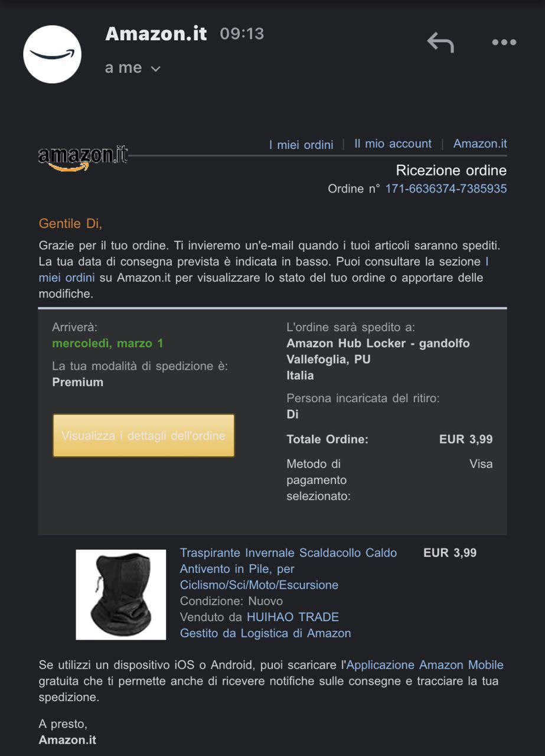Expand recipient details next to 'a me'

156,69
